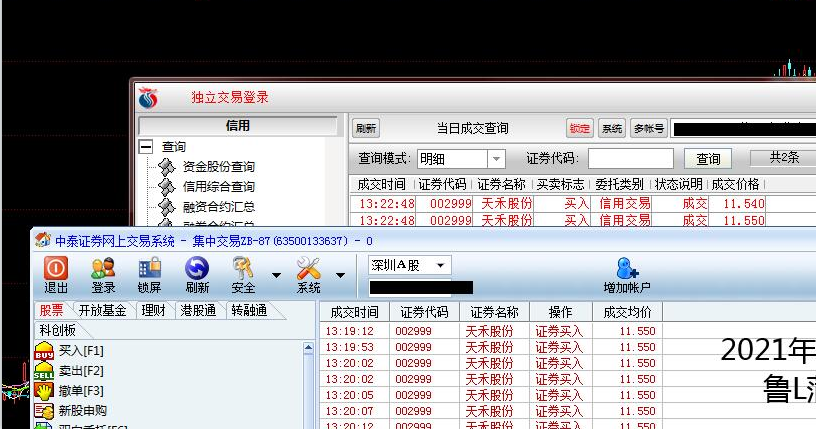The height and width of the screenshot is (429, 816).
Task: Click the 信用 panel header button
Action: pyautogui.click(x=238, y=125)
